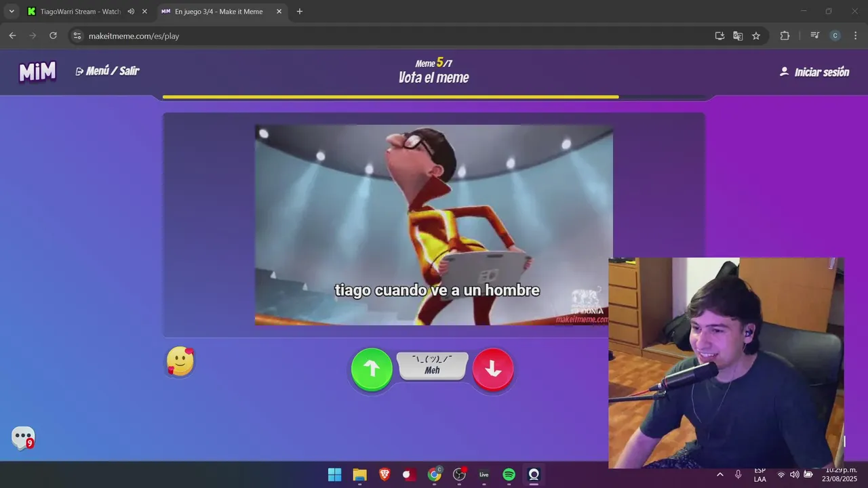This screenshot has width=868, height=488.
Task: Open the camera app on taskbar
Action: [534, 474]
